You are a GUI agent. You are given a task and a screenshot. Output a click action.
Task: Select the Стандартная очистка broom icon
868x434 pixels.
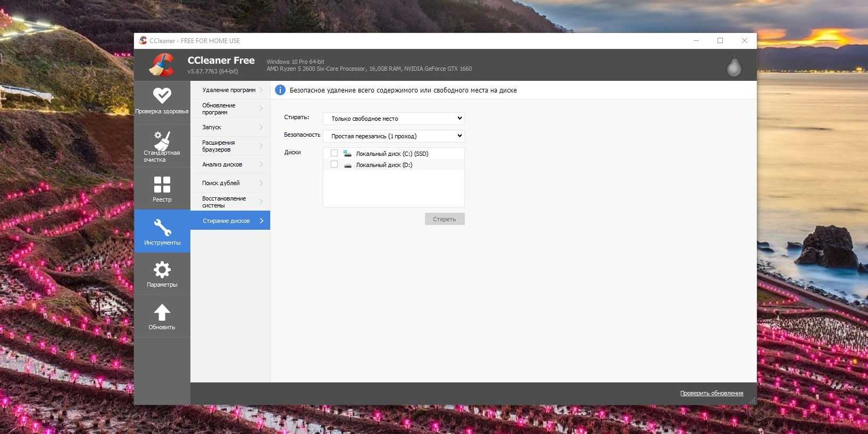[x=162, y=140]
